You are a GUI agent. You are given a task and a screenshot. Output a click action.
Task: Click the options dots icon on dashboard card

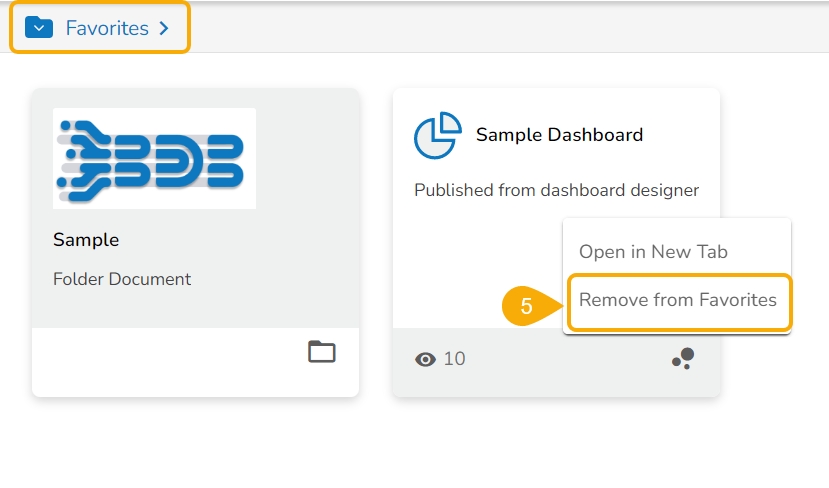coord(683,358)
